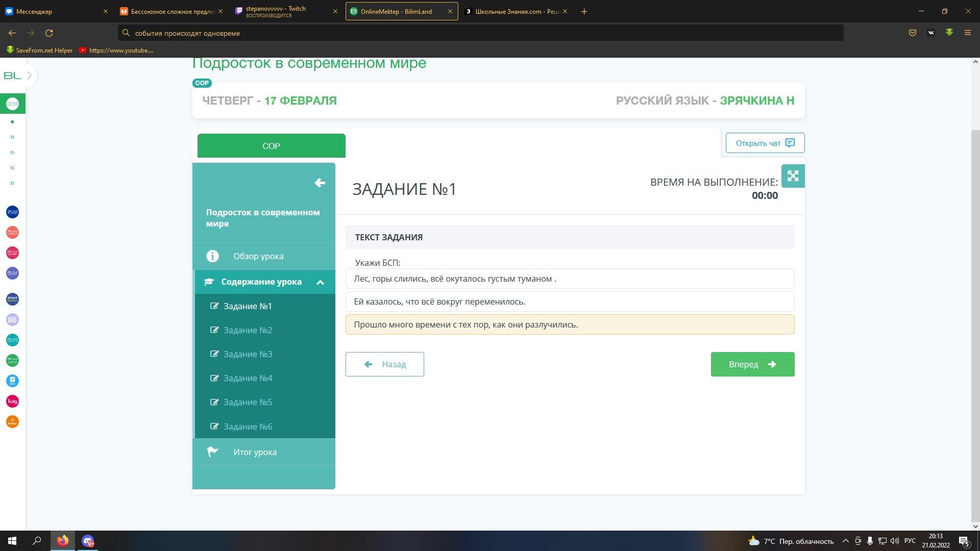Select answer 'Ей казалось, что всё' option
Viewport: 980px width, 551px height.
click(x=570, y=302)
